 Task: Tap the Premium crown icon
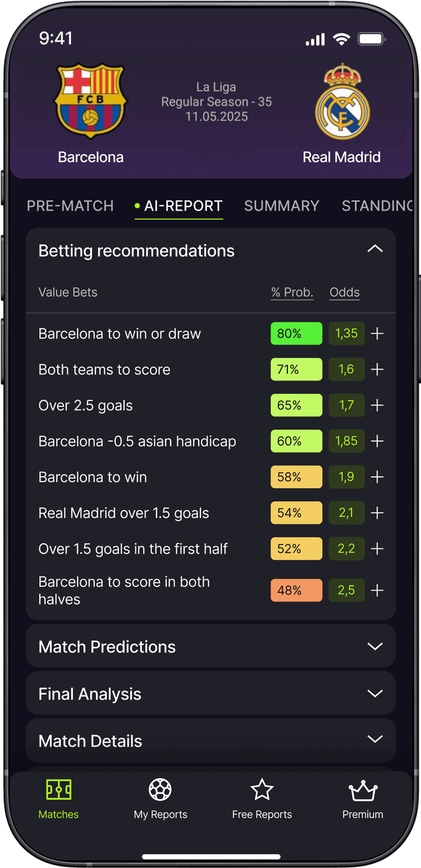[363, 791]
